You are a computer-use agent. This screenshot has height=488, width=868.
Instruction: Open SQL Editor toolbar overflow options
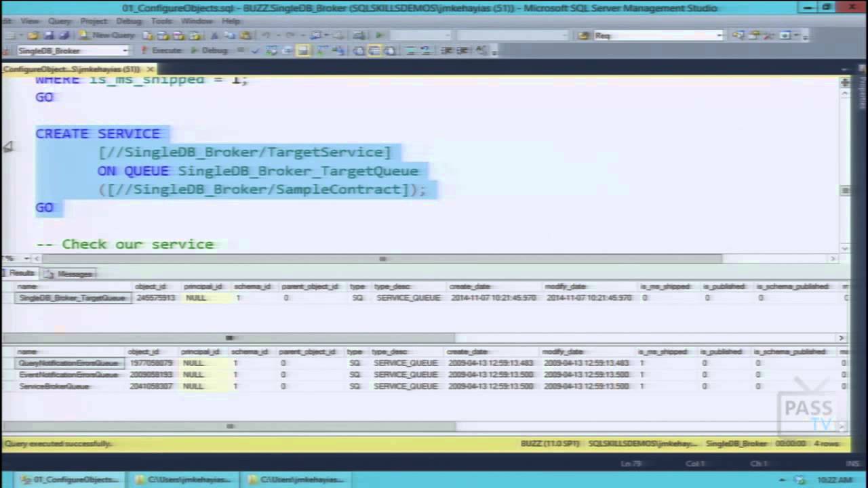[494, 51]
